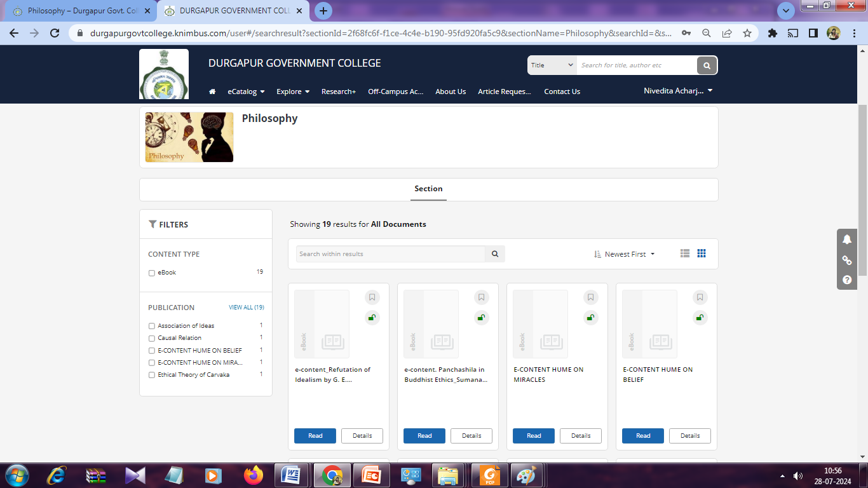Tick the Causal Relation publication checkbox

point(152,339)
